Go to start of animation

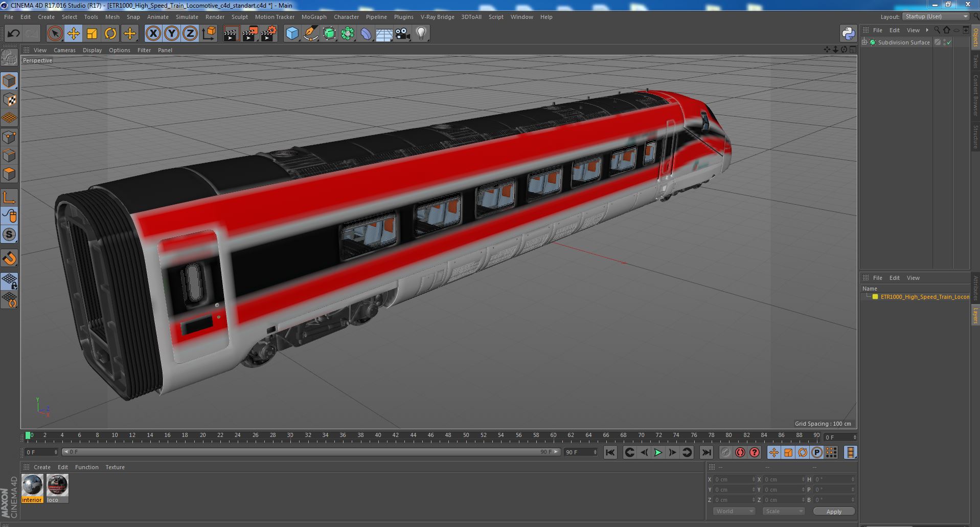610,452
